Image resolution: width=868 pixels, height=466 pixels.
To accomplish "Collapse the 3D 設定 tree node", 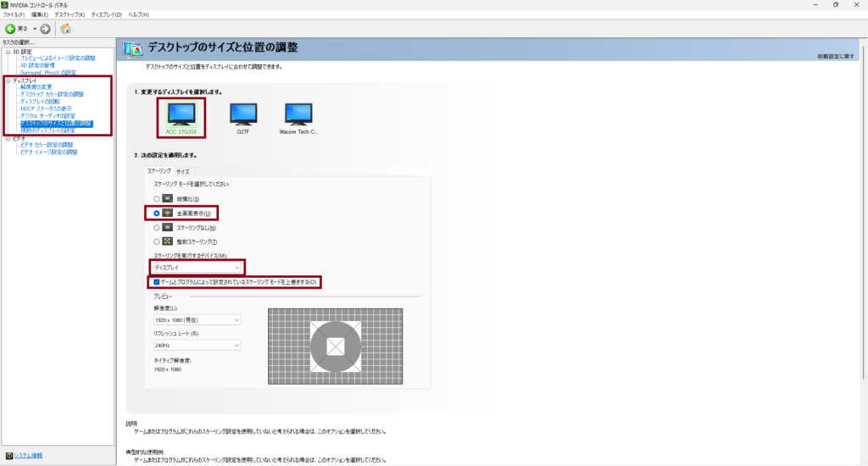I will 7,52.
